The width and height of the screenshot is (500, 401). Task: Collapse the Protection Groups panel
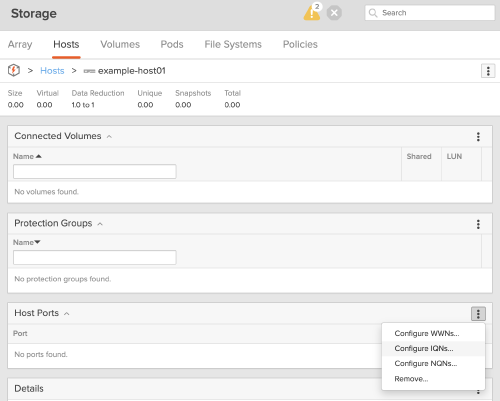[100, 224]
